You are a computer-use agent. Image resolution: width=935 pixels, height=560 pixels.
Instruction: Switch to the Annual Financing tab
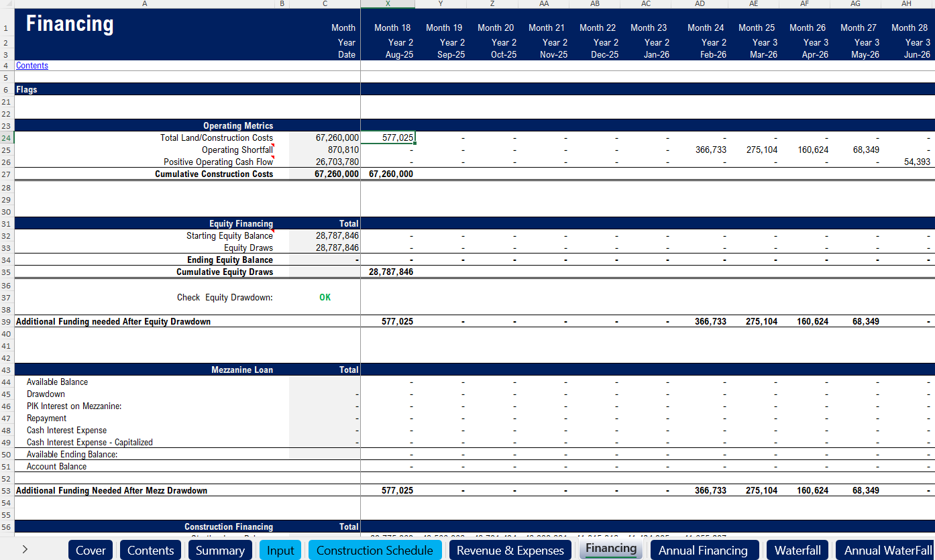pos(703,551)
